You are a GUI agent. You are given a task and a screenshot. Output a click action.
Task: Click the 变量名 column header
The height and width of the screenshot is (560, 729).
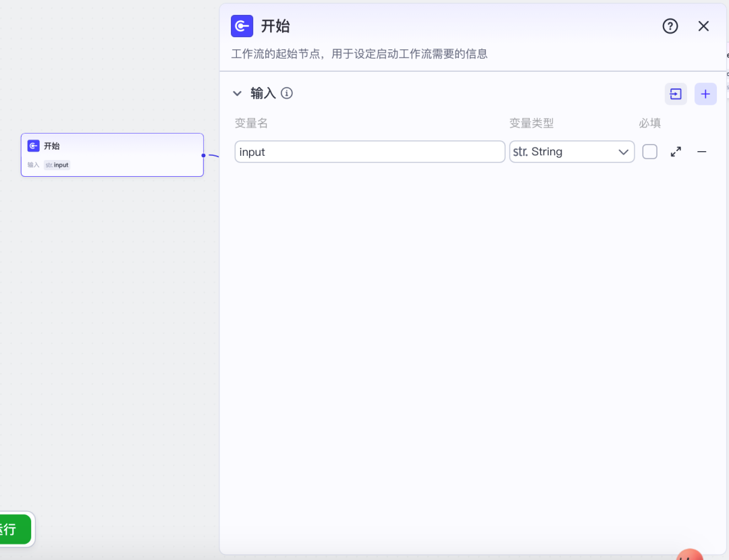click(251, 123)
